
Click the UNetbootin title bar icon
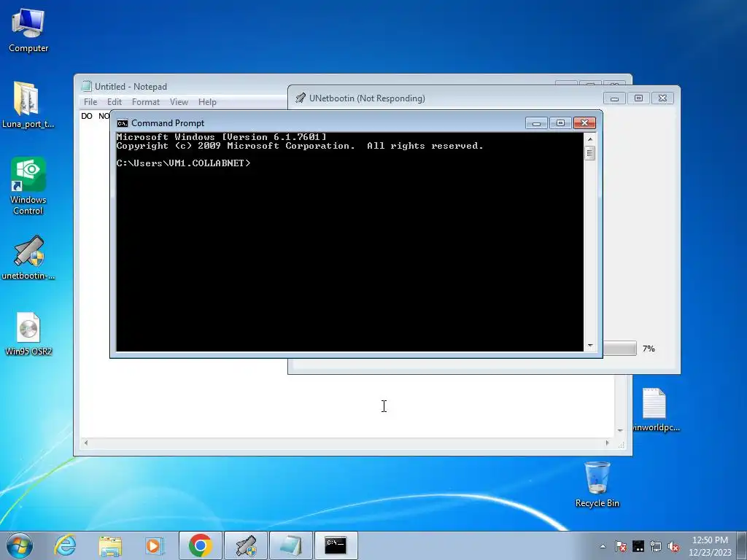click(x=300, y=98)
